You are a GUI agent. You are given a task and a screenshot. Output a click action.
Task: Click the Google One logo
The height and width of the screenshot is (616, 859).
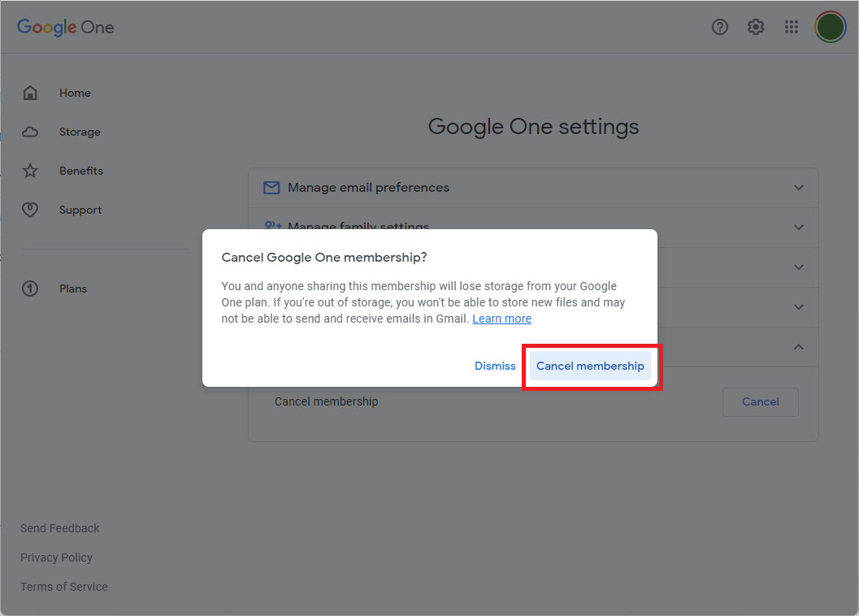[65, 27]
